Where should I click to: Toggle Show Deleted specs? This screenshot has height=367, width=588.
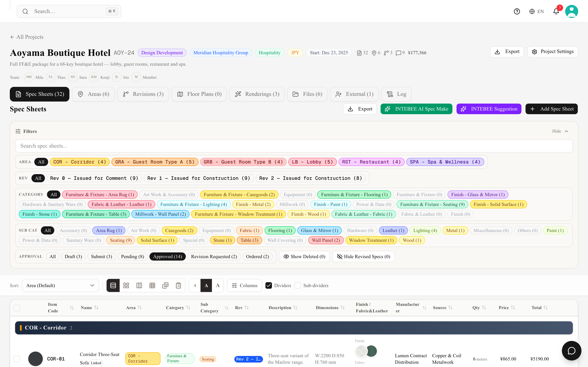304,256
